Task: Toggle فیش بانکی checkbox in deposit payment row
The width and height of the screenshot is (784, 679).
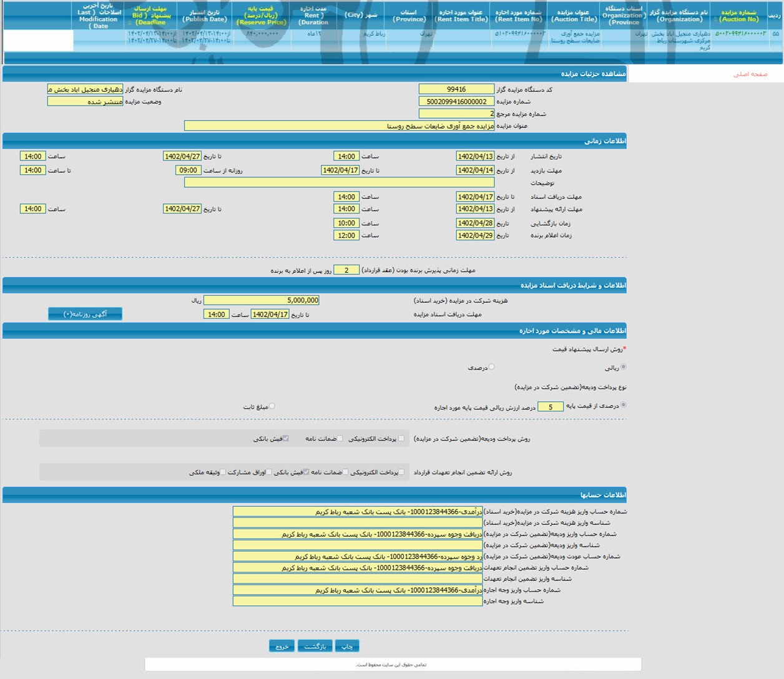Action: [x=286, y=439]
